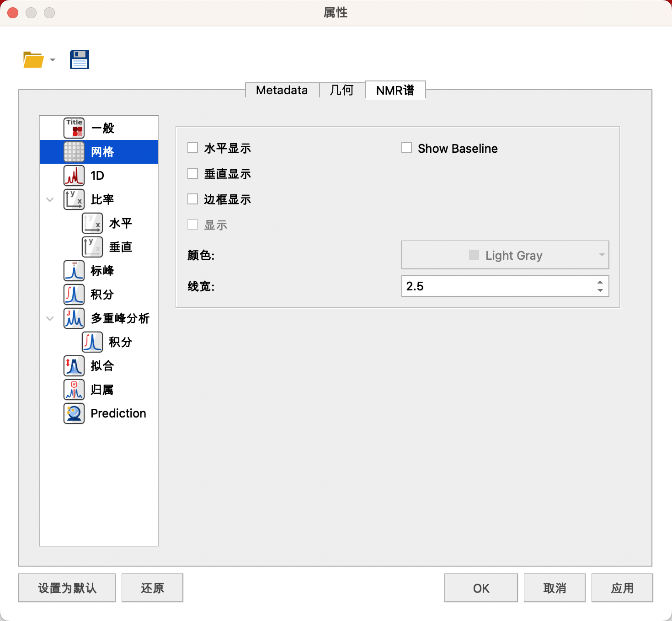Select the 比率 text label in tree
The width and height of the screenshot is (672, 621).
[x=102, y=199]
